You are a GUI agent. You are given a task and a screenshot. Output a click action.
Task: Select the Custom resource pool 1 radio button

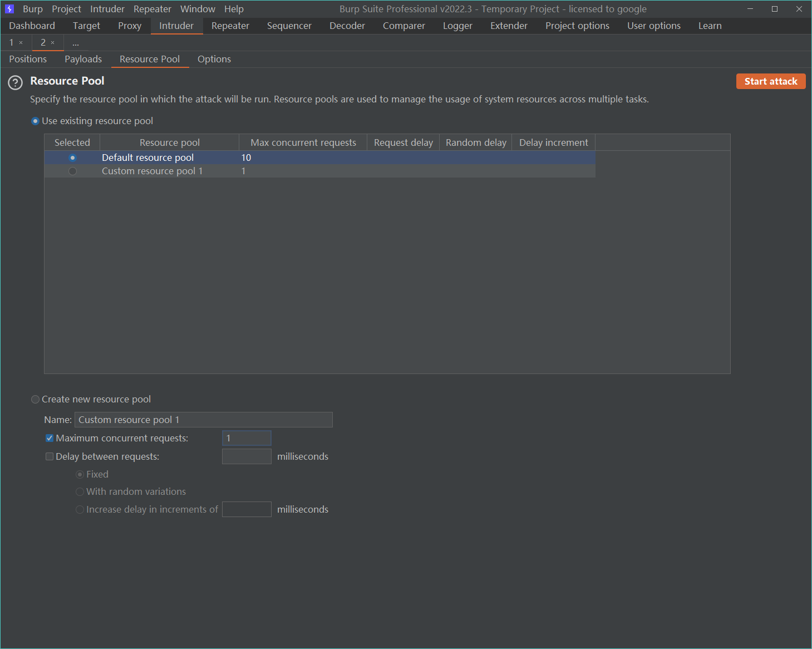tap(72, 171)
